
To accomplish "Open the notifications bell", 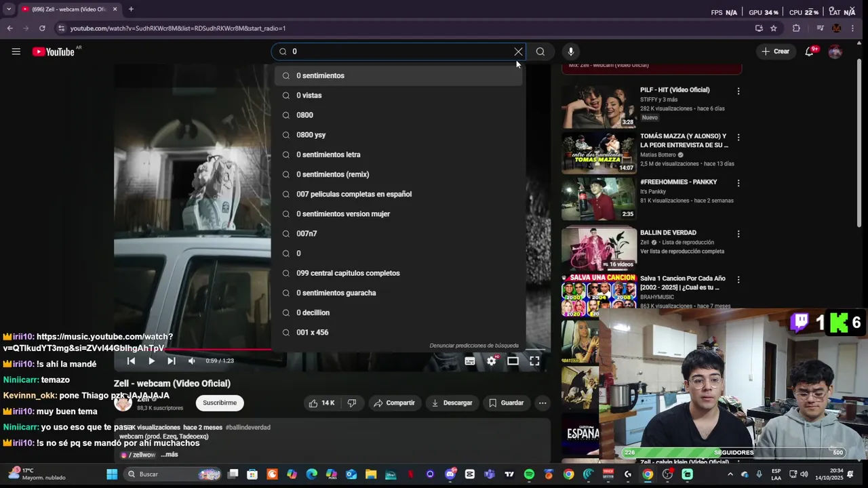I will [810, 52].
